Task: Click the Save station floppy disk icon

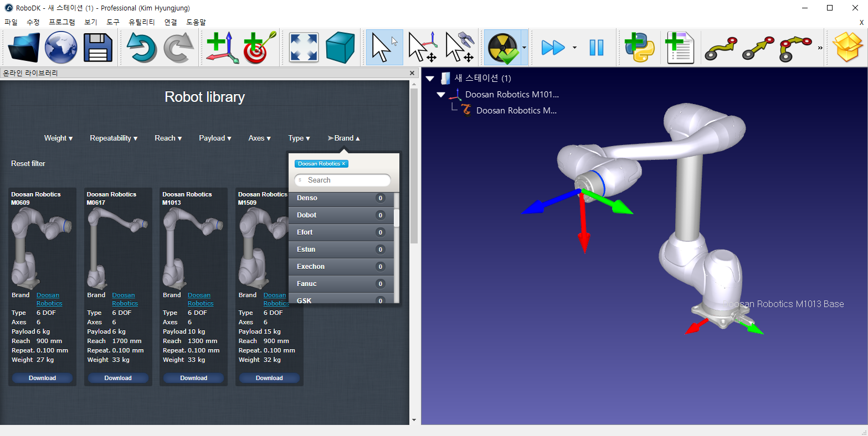Action: (98, 48)
